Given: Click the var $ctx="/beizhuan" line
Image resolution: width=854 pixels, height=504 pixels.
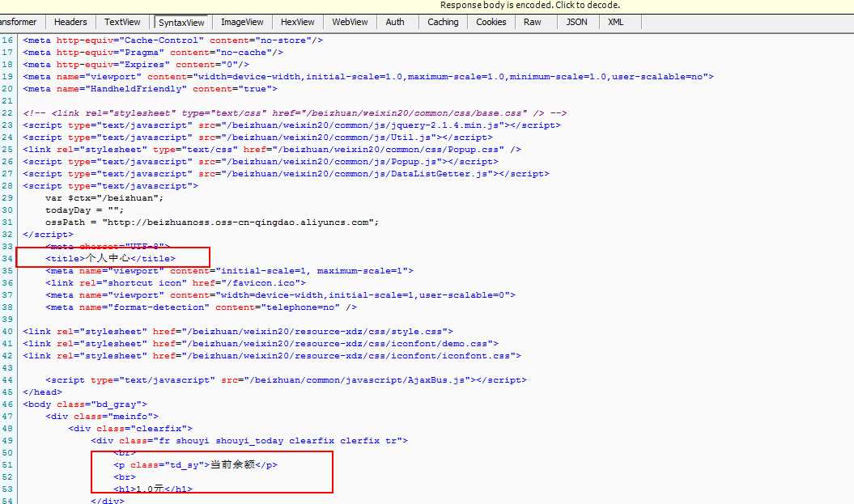Looking at the screenshot, I should pos(104,198).
